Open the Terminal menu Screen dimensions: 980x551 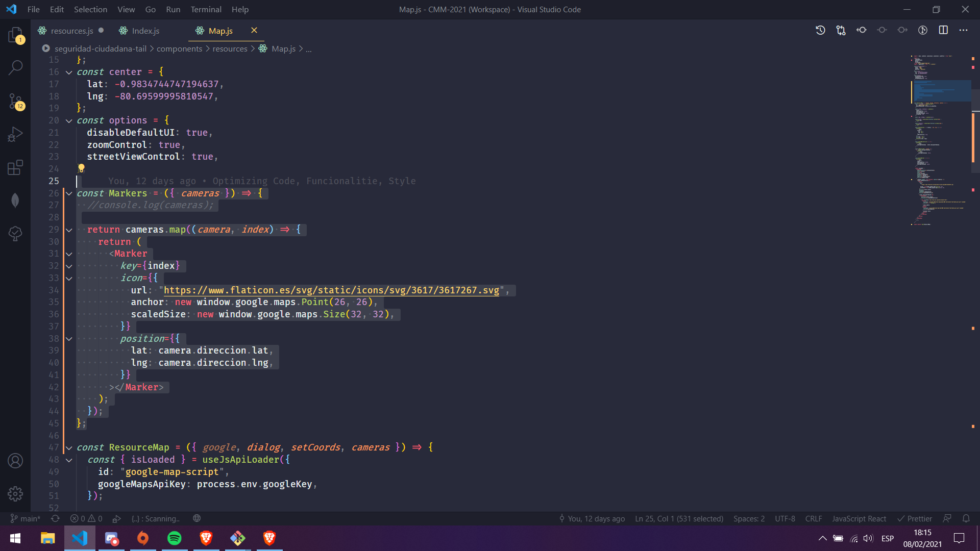point(206,9)
